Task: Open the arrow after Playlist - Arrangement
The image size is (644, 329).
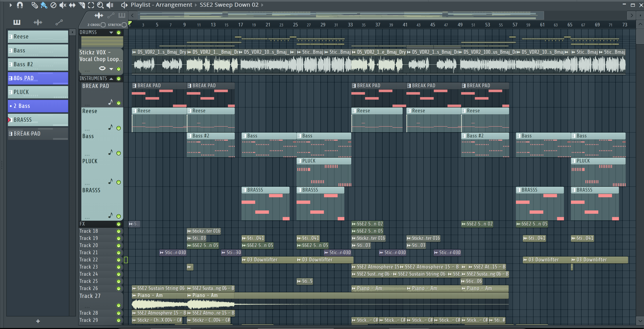Action: click(196, 5)
